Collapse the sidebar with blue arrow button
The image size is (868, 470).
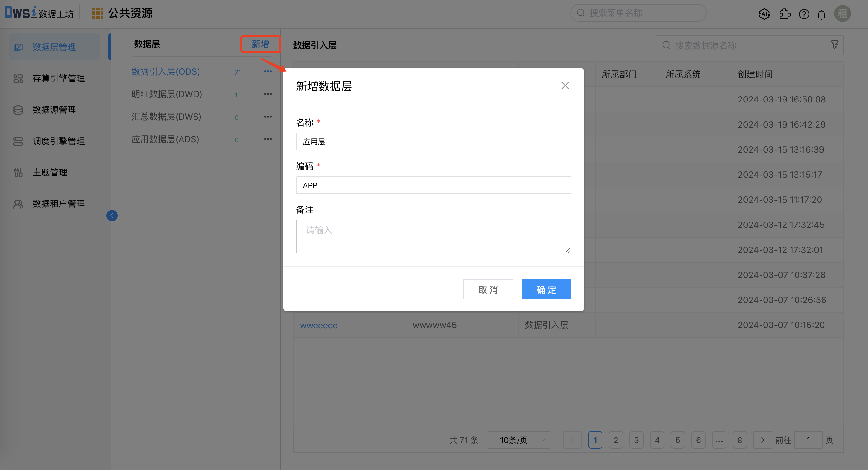coord(112,216)
